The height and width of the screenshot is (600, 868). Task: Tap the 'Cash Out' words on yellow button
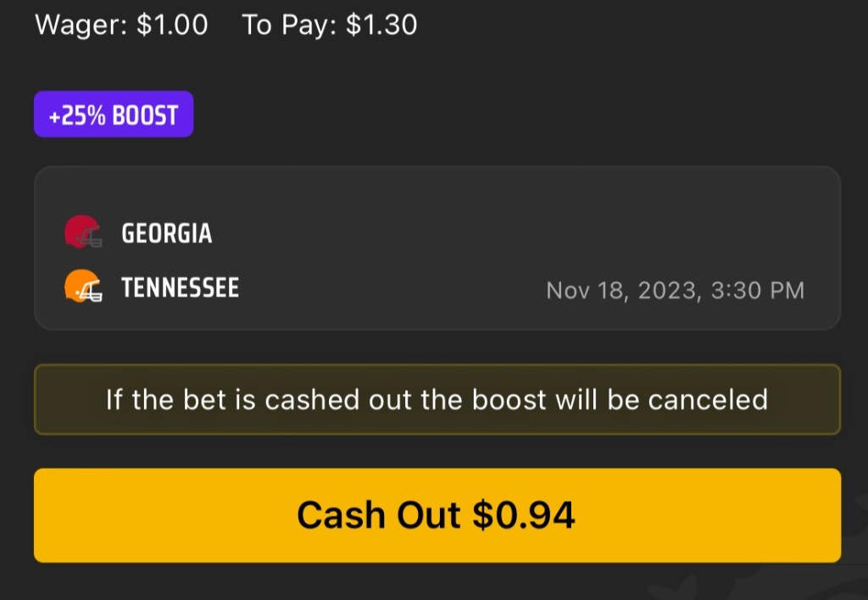tap(379, 514)
